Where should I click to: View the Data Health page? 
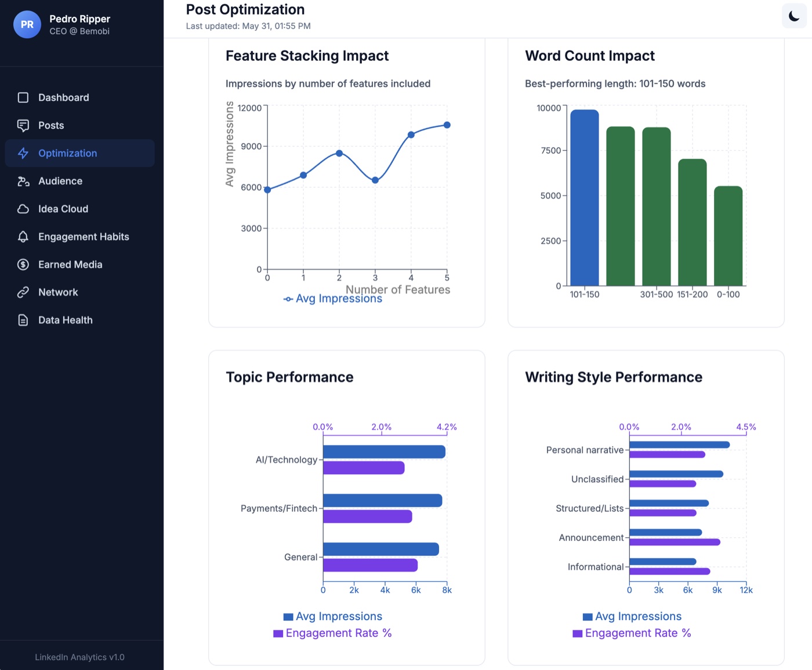pyautogui.click(x=80, y=320)
